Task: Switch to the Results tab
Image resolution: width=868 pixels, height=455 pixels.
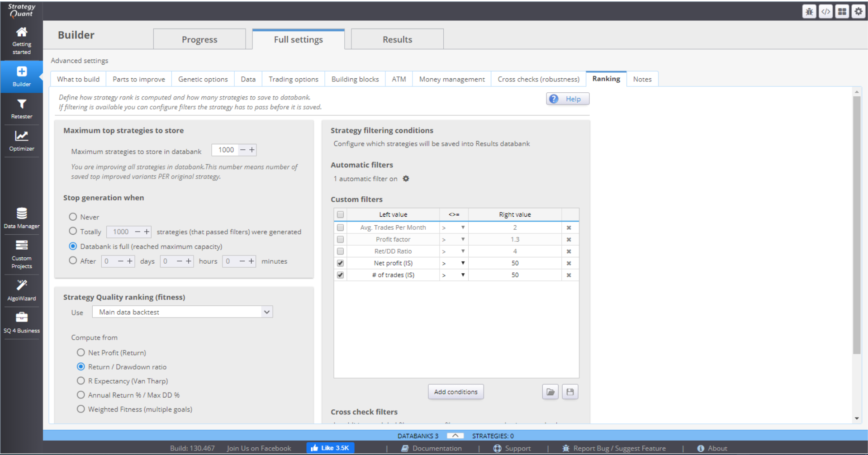Action: click(397, 39)
